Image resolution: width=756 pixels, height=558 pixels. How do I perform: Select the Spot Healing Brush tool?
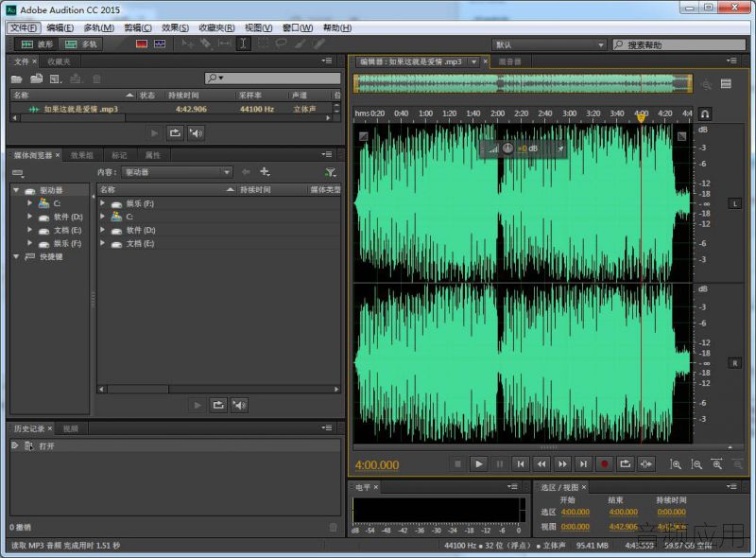[318, 44]
